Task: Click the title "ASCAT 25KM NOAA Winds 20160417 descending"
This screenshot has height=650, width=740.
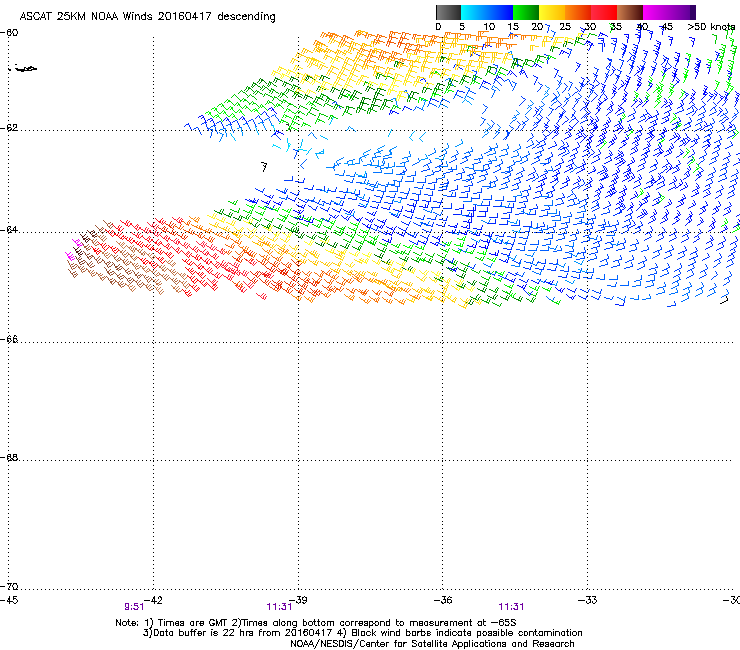Action: (147, 17)
